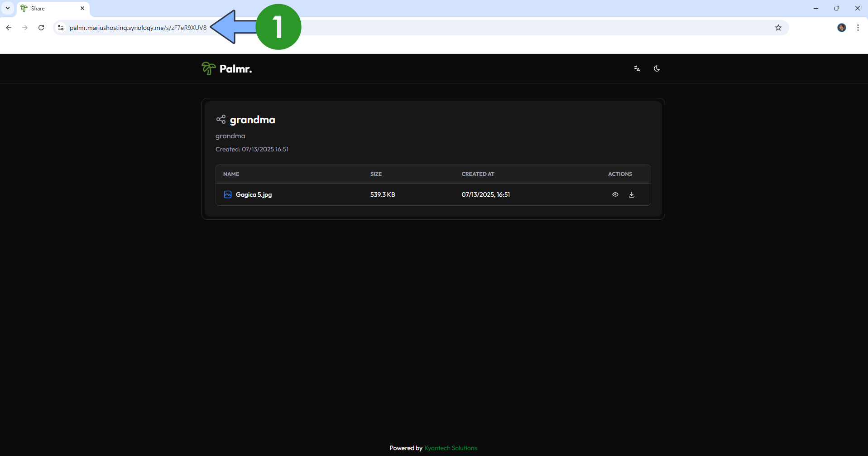The image size is (868, 456).
Task: View site information icon in address bar
Action: [61, 28]
